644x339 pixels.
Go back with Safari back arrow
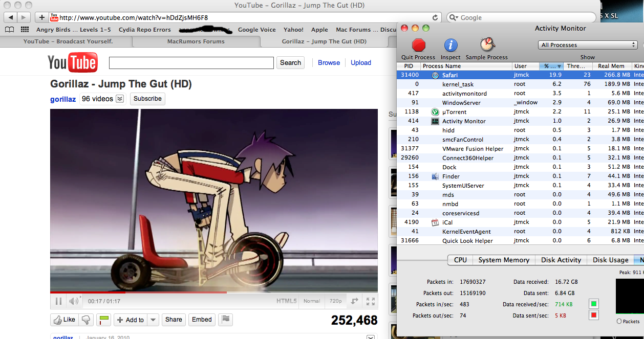pos(11,17)
